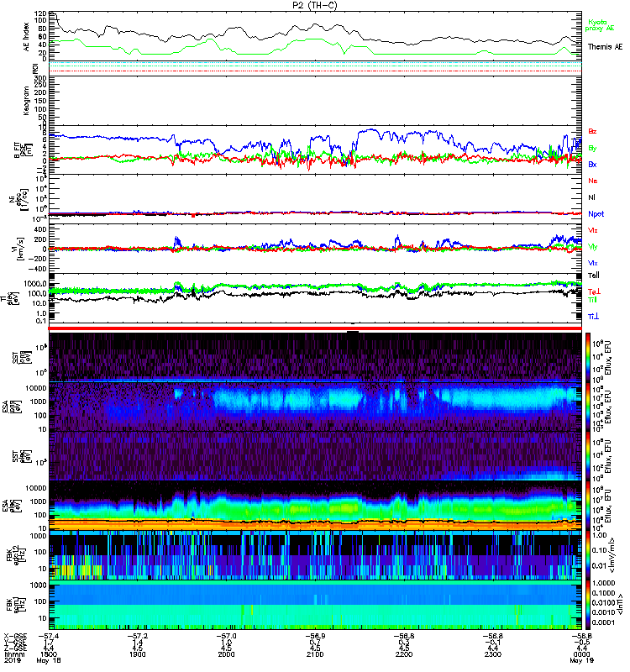Click the -57.0 X-GSE position value
The height and width of the screenshot is (672, 630).
[x=226, y=637]
